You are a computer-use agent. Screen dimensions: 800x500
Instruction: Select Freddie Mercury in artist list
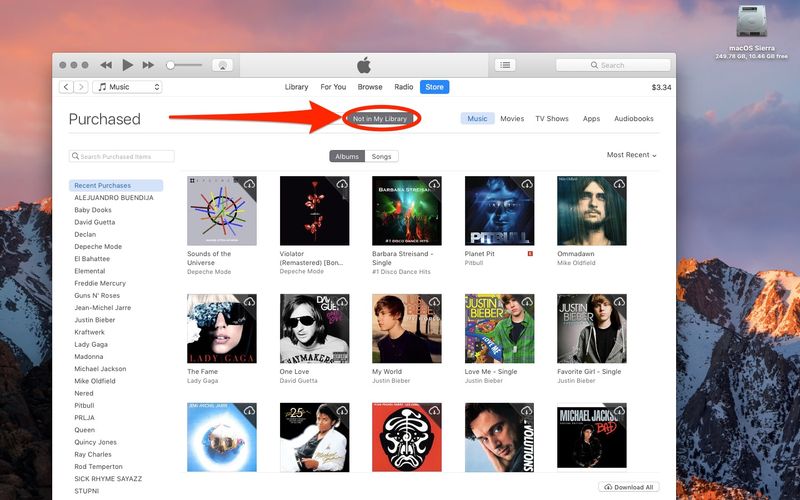[100, 283]
